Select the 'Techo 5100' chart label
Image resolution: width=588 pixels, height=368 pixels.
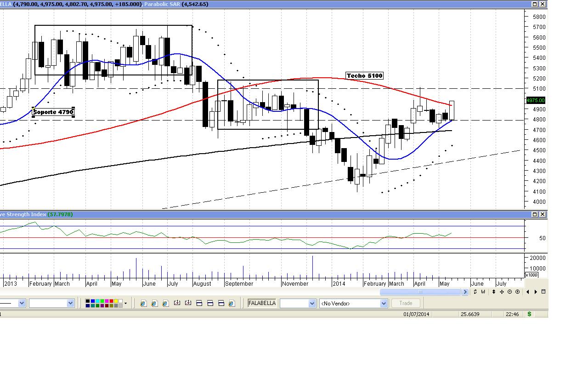pos(364,76)
